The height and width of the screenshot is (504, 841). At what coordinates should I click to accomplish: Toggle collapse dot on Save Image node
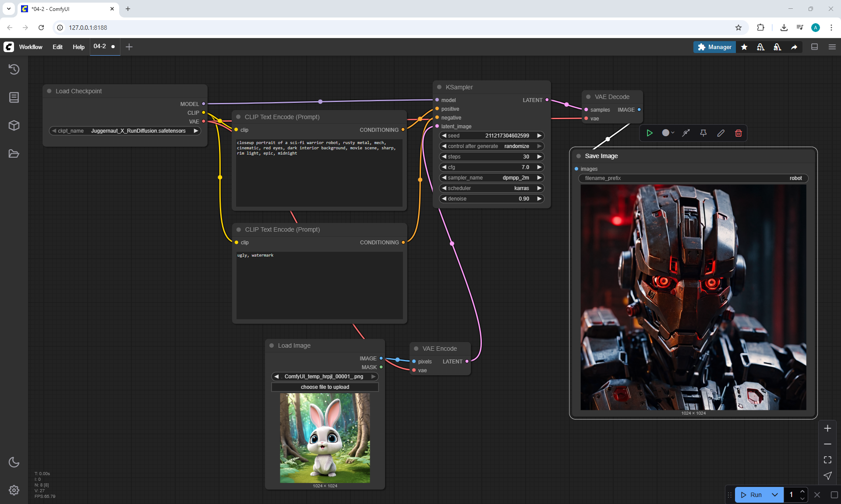pos(579,156)
